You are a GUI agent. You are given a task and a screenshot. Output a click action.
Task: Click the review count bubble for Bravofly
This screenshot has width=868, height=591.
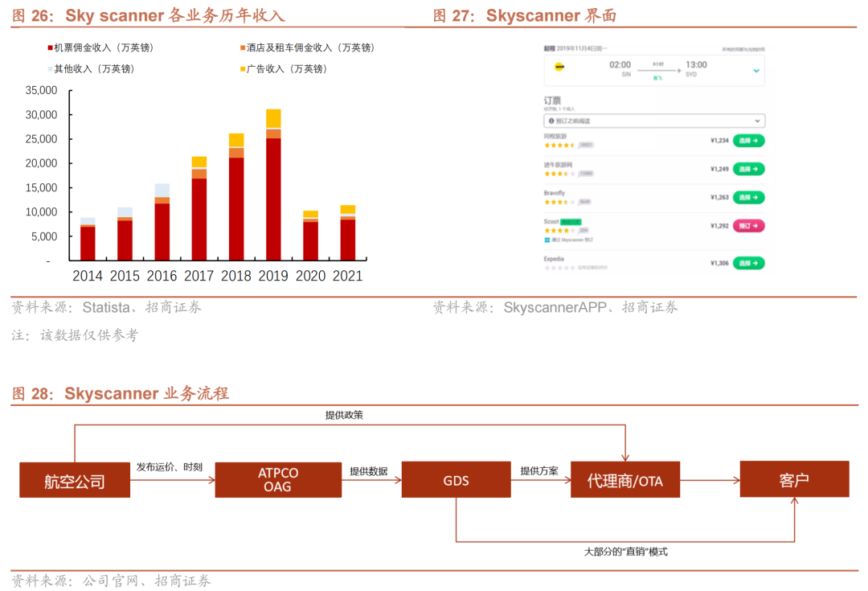[x=585, y=202]
